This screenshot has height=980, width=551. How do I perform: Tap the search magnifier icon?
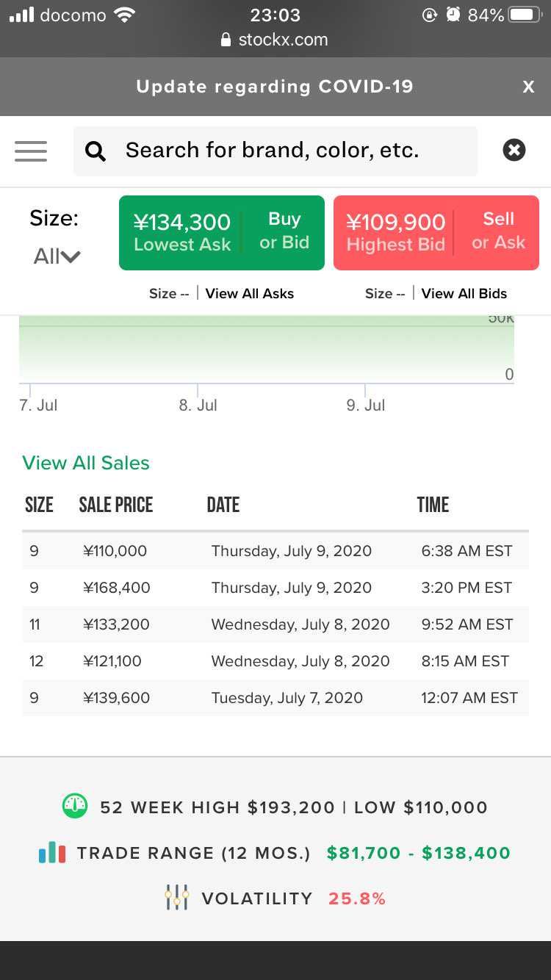click(x=96, y=151)
